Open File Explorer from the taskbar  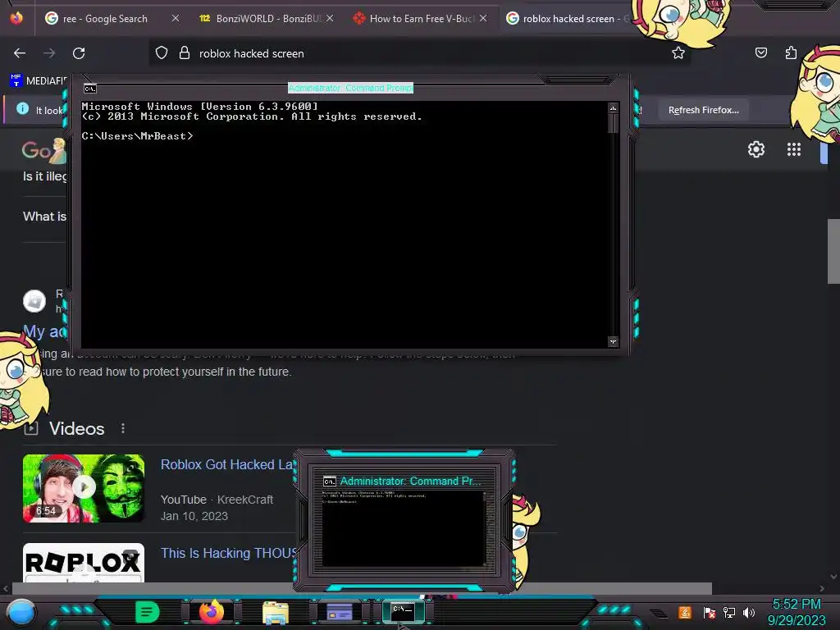[276, 612]
